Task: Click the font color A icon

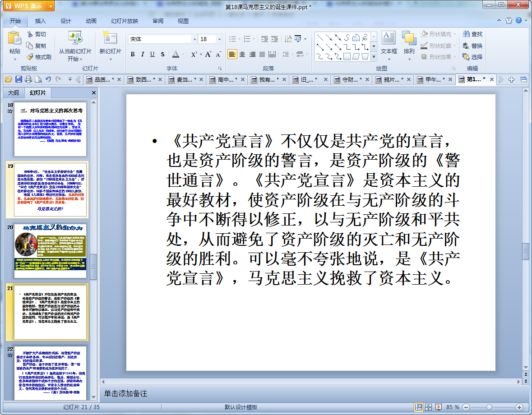Action: pyautogui.click(x=176, y=54)
